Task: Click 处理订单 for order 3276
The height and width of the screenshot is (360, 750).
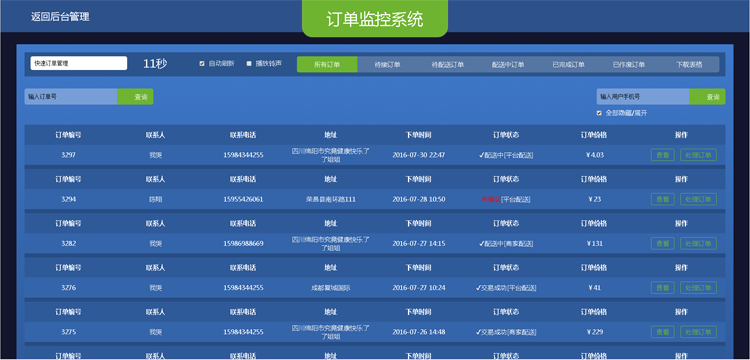Action: tap(698, 288)
